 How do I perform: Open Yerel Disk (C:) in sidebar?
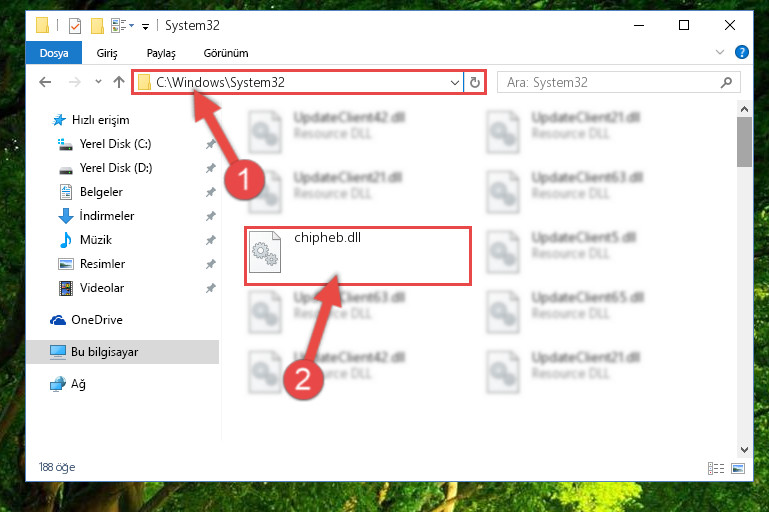115,144
